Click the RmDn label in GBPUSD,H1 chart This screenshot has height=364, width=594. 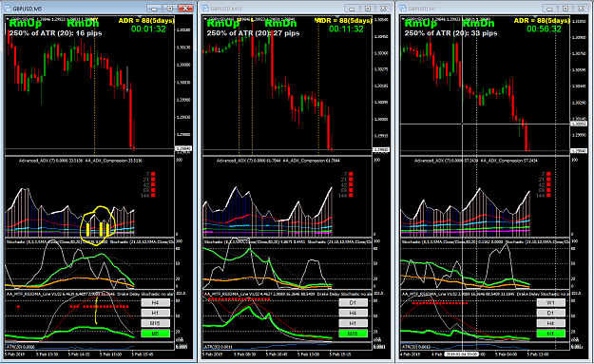click(478, 24)
